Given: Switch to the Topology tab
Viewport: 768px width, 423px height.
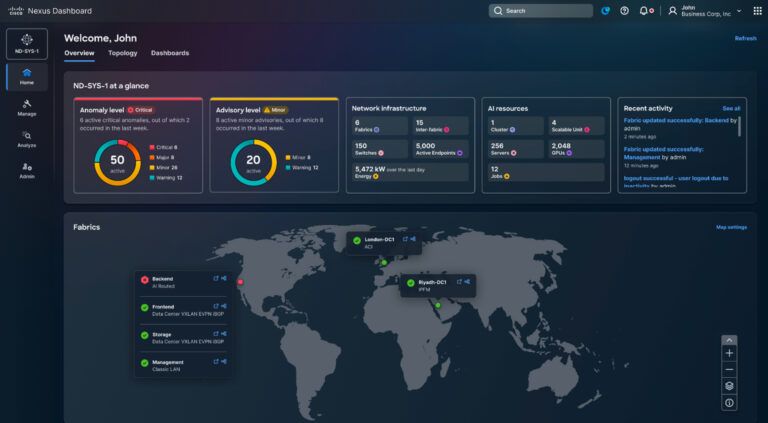Looking at the screenshot, I should (122, 53).
